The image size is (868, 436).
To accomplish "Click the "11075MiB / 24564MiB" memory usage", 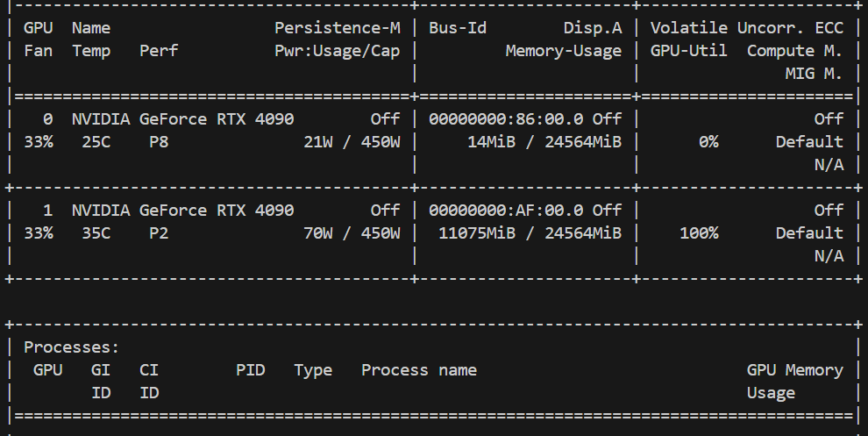I will pos(530,233).
